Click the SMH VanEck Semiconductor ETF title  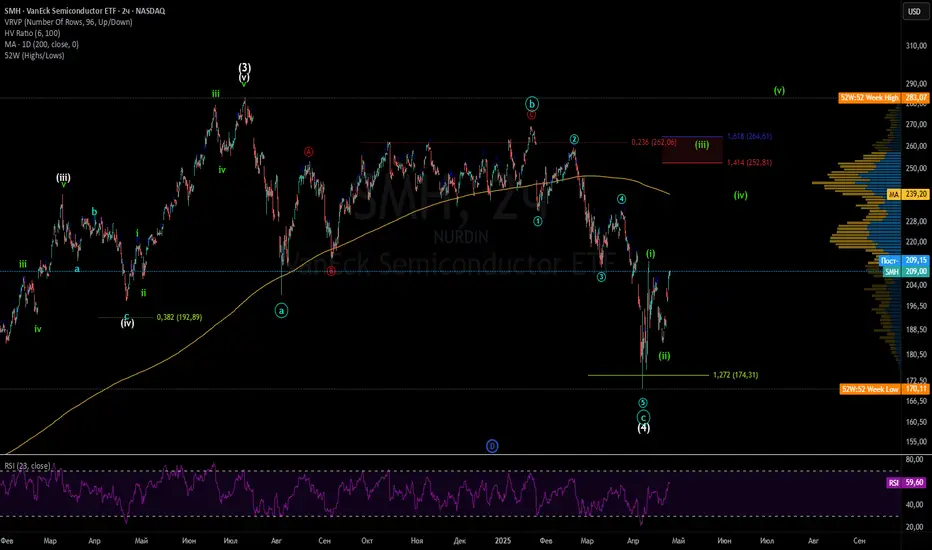[x=85, y=11]
